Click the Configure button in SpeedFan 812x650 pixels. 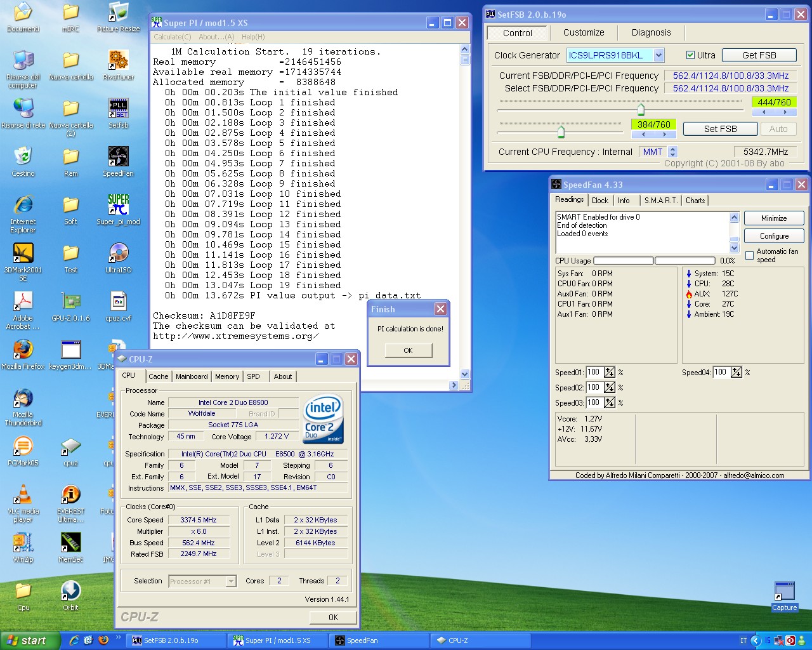(774, 236)
